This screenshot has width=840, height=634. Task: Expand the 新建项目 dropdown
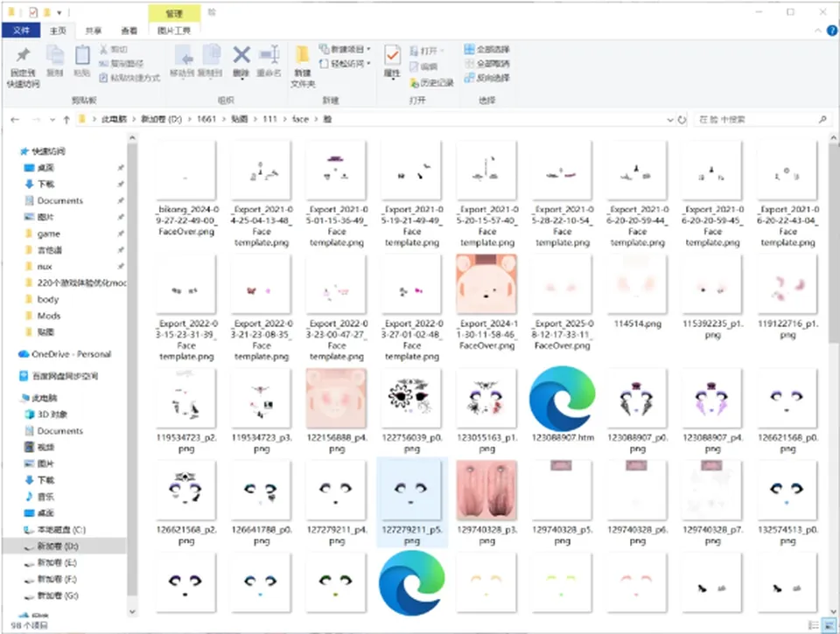[369, 49]
